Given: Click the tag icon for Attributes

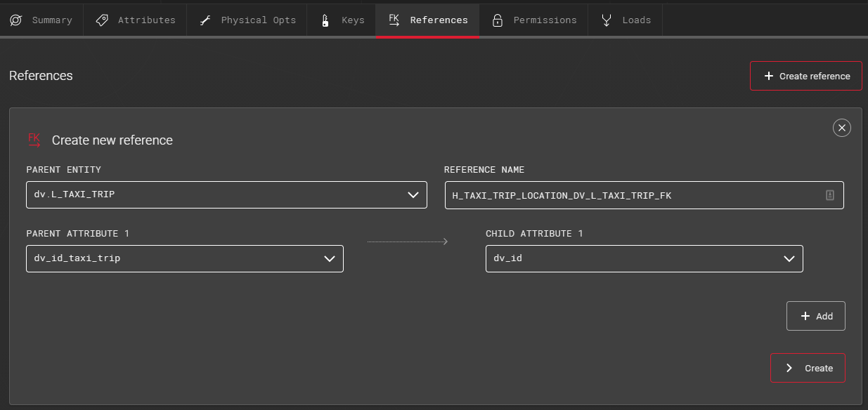Looking at the screenshot, I should (102, 20).
